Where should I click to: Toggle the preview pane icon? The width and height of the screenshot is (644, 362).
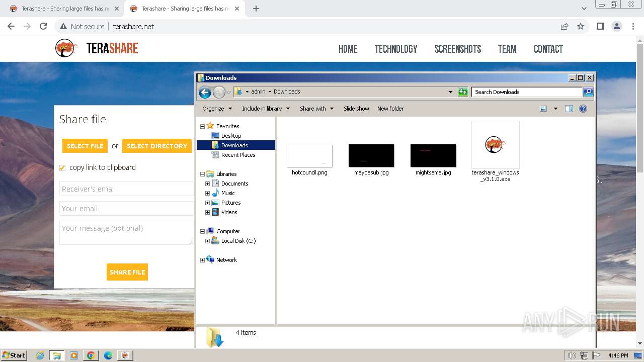click(569, 109)
